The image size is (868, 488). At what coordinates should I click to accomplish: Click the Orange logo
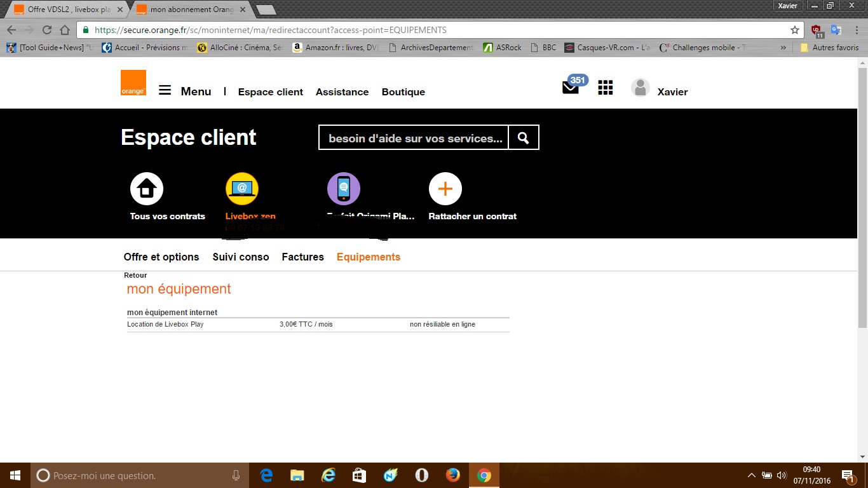[133, 83]
